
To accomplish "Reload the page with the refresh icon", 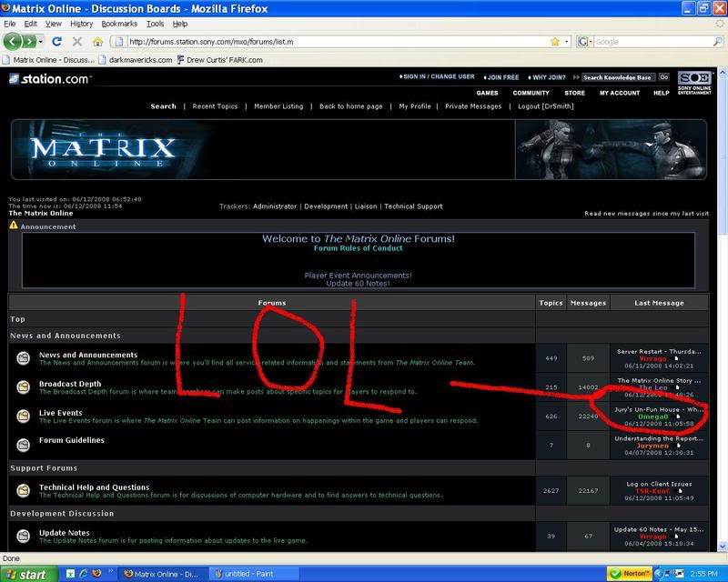I will pos(56,42).
